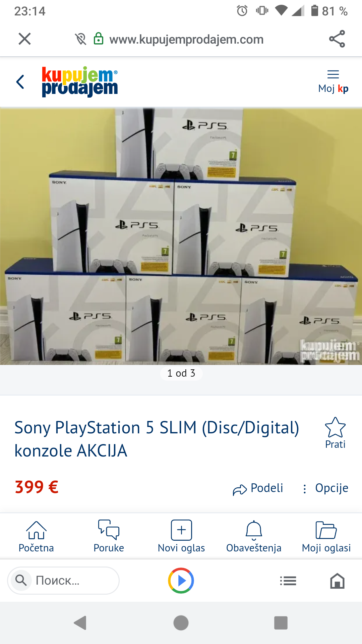Image resolution: width=362 pixels, height=644 pixels.
Task: View the PS5 boxes listing photo
Action: click(x=181, y=236)
